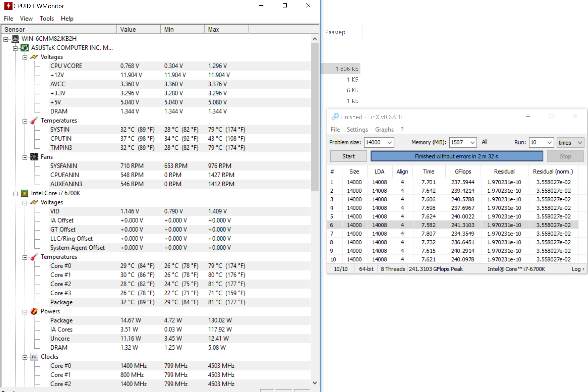Collapse the Intel Core i7 6700K node
This screenshot has height=392, width=588.
tap(15, 194)
